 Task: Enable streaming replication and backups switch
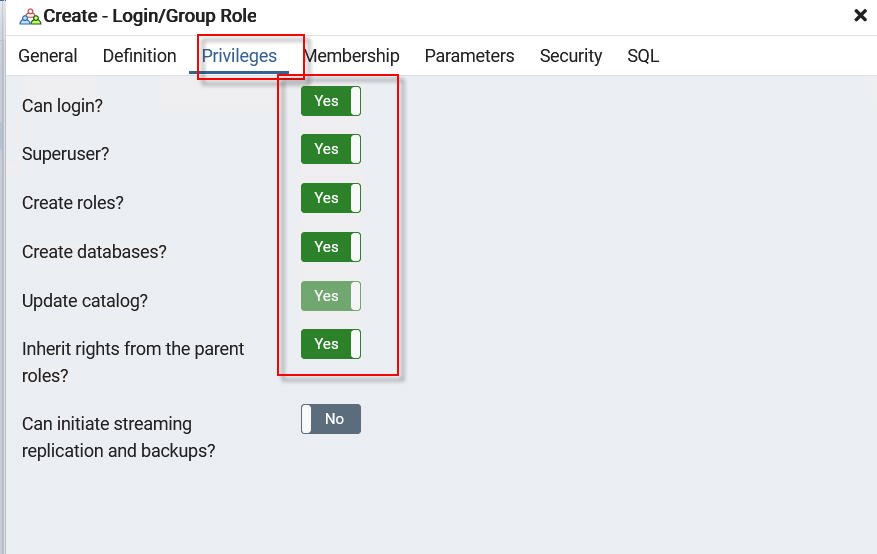[x=331, y=419]
